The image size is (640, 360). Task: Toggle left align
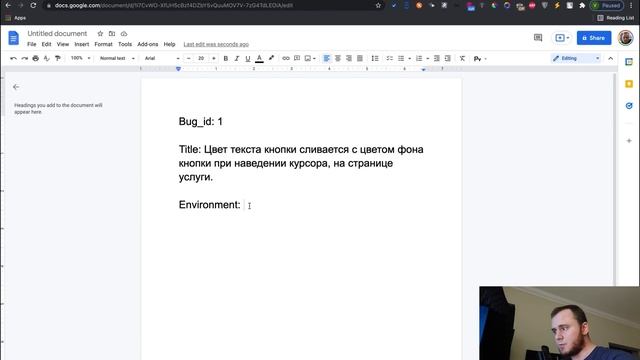tap(327, 58)
